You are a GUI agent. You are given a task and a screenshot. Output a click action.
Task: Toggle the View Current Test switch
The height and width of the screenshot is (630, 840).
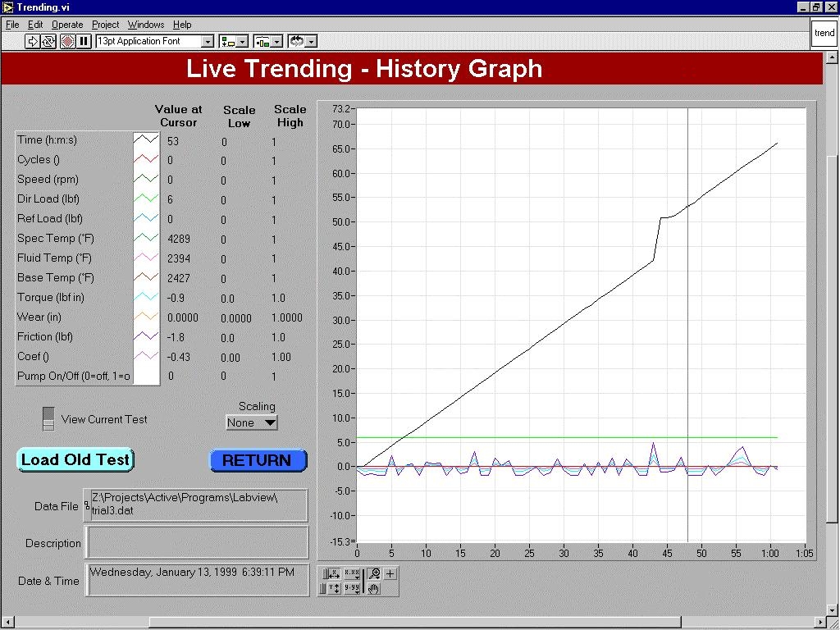click(x=48, y=419)
